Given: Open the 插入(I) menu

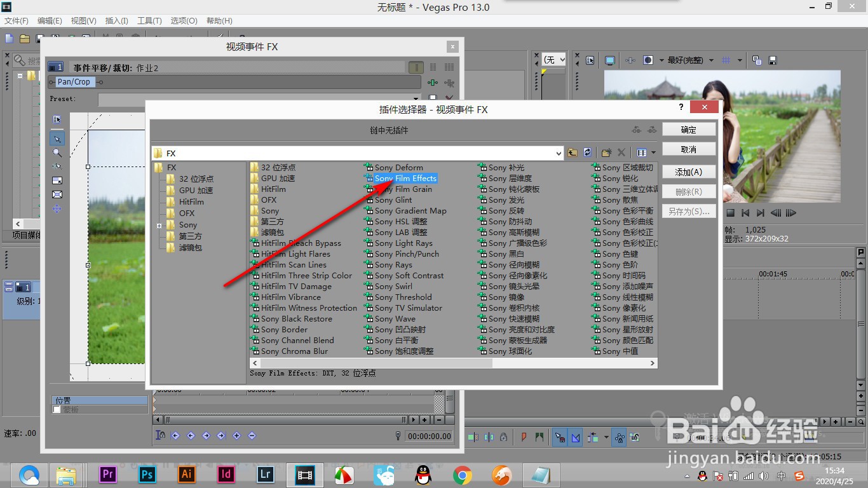Looking at the screenshot, I should (117, 21).
